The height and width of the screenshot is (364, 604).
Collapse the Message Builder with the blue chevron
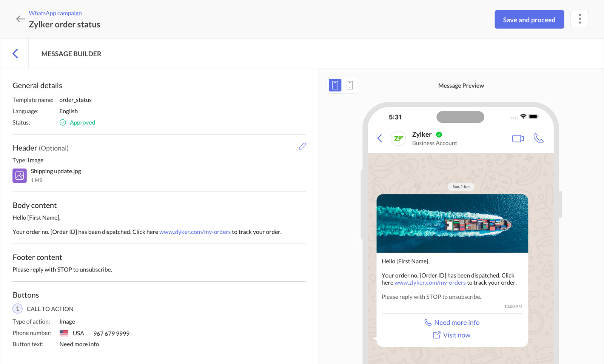click(15, 53)
